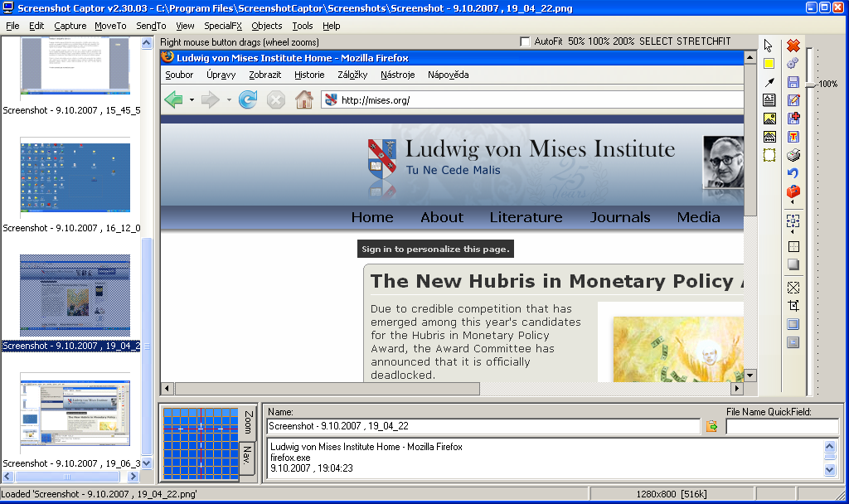The width and height of the screenshot is (849, 504).
Task: Click the floppy with T save icon
Action: click(793, 137)
